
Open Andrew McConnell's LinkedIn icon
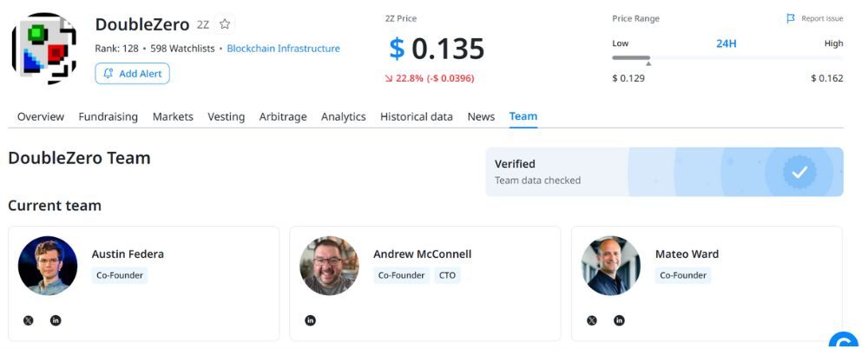pyautogui.click(x=310, y=320)
